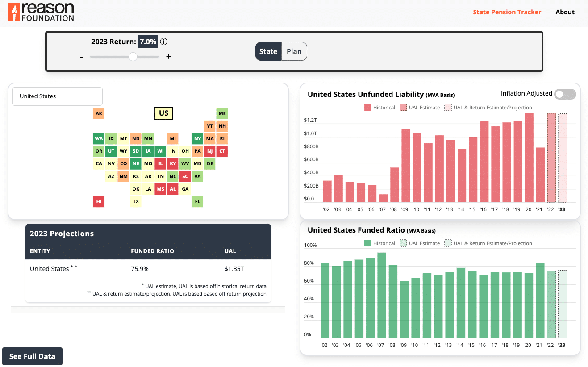588x367 pixels.
Task: Select the SC state tile
Action: (x=185, y=176)
